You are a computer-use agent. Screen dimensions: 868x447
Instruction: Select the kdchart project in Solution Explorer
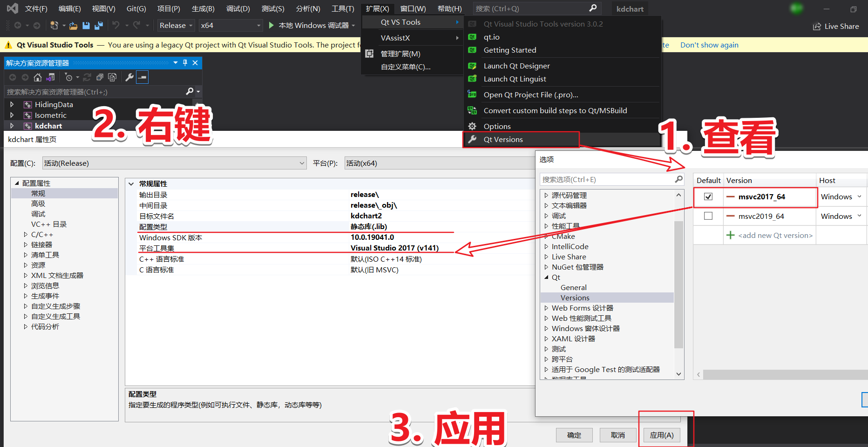click(48, 126)
